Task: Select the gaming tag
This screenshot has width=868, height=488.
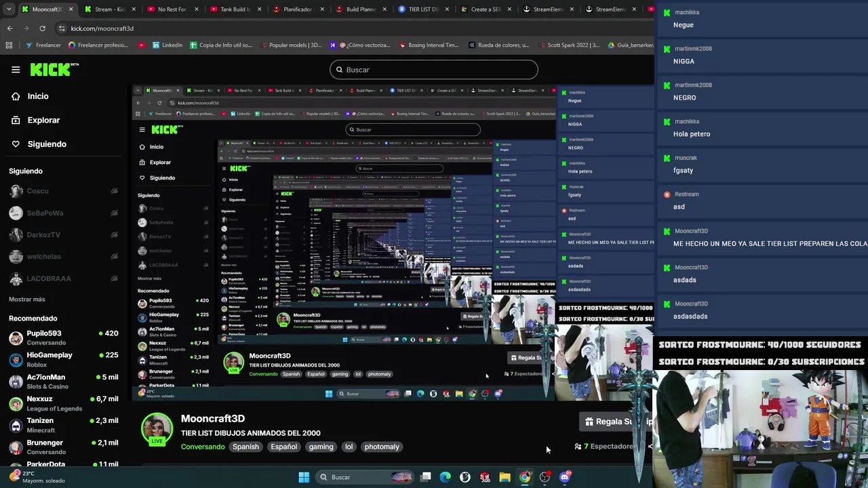Action: [x=321, y=447]
